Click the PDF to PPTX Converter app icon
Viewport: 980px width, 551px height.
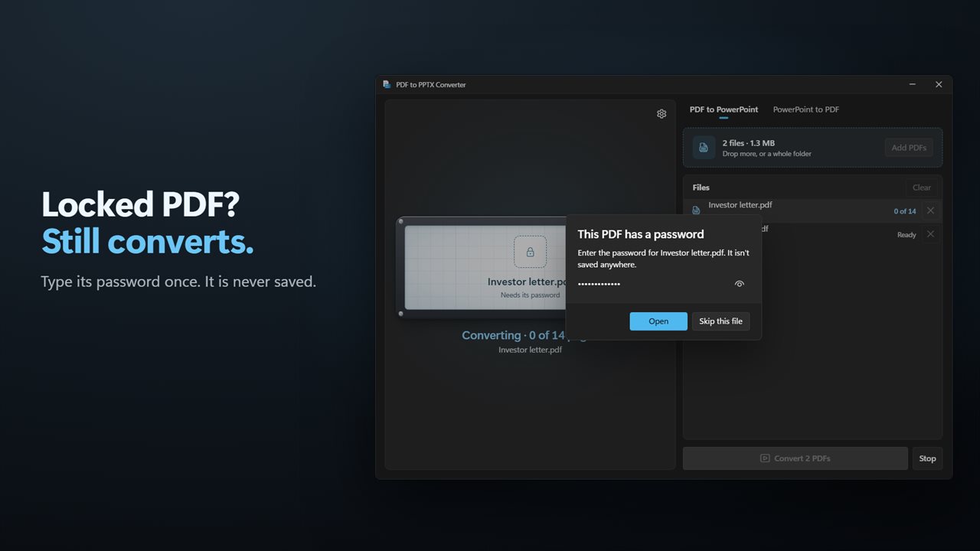[387, 85]
